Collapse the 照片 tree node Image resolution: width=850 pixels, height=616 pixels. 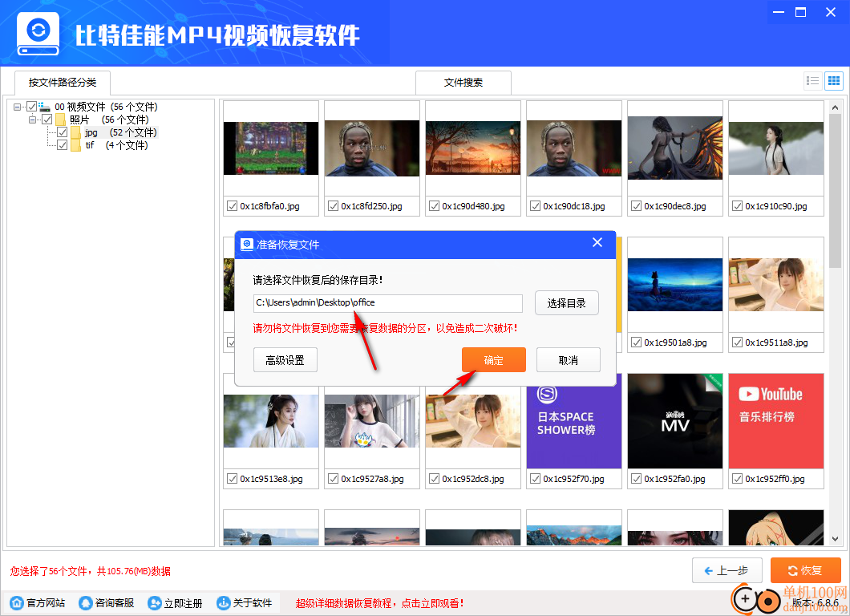[x=33, y=120]
